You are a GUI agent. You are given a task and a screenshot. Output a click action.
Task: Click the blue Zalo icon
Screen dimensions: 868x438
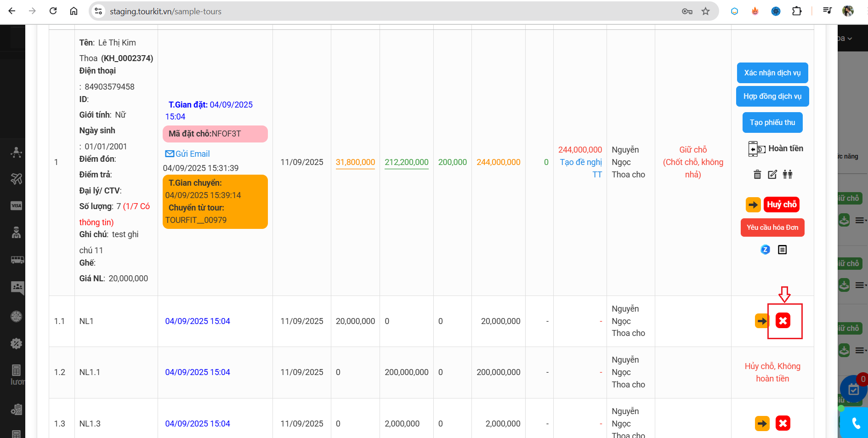(765, 250)
